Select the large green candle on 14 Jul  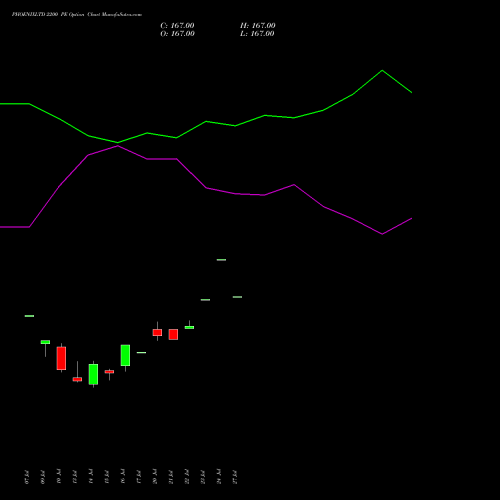(x=93, y=374)
